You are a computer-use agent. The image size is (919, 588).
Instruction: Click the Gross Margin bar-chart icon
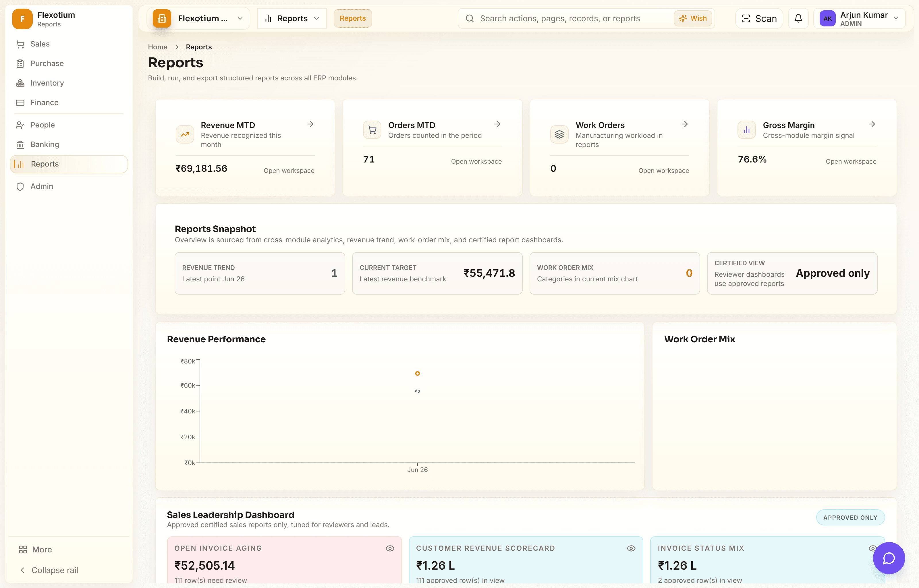[746, 130]
